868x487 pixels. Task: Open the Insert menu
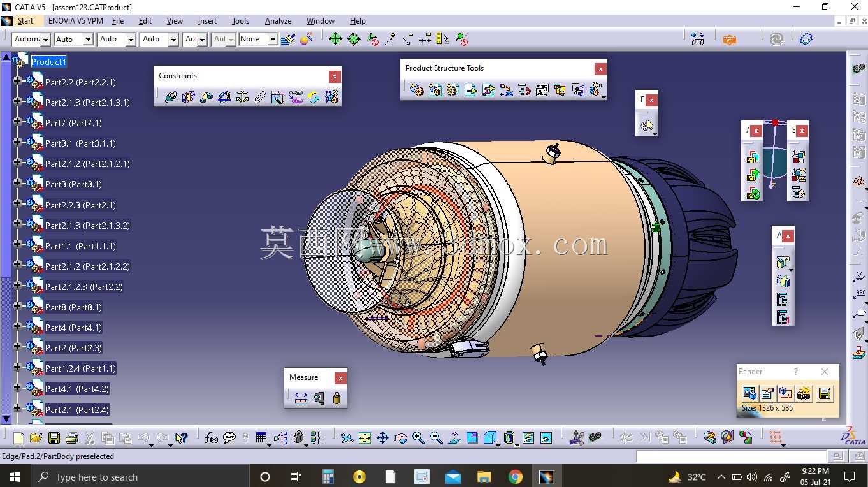[207, 21]
